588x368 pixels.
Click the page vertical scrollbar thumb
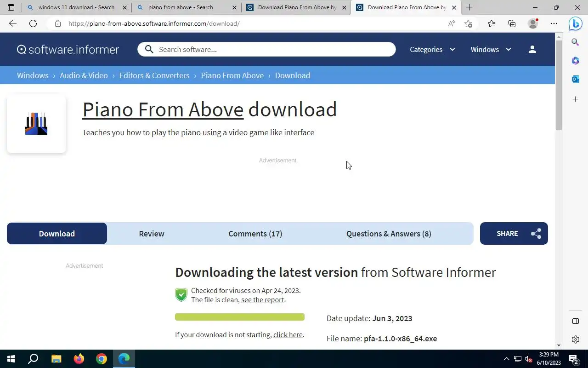click(559, 85)
